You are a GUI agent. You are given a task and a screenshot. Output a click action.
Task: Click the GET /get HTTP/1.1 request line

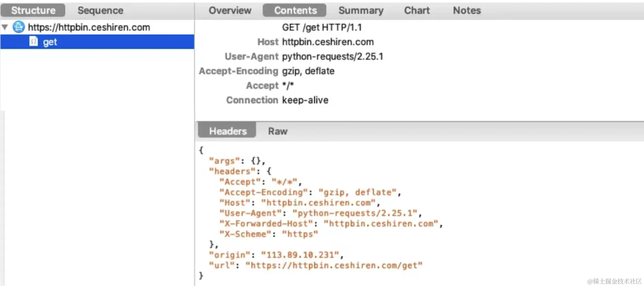point(322,27)
